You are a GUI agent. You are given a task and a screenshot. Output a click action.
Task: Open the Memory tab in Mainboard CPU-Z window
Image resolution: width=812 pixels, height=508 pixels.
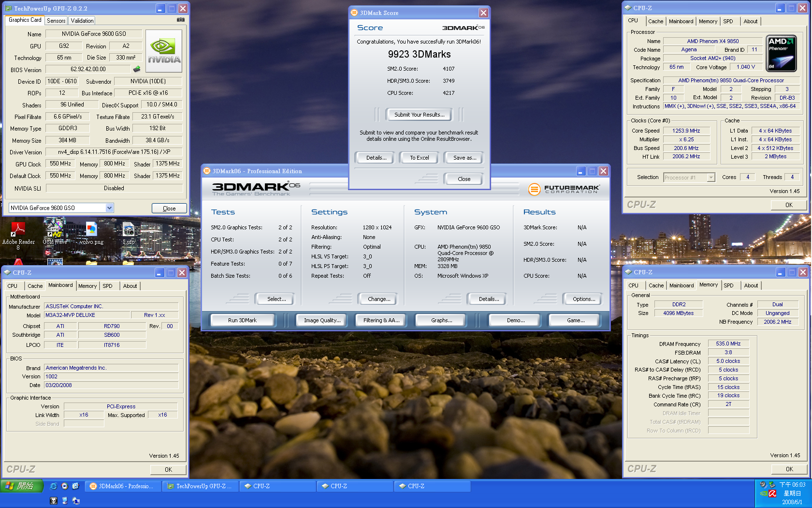(87, 286)
